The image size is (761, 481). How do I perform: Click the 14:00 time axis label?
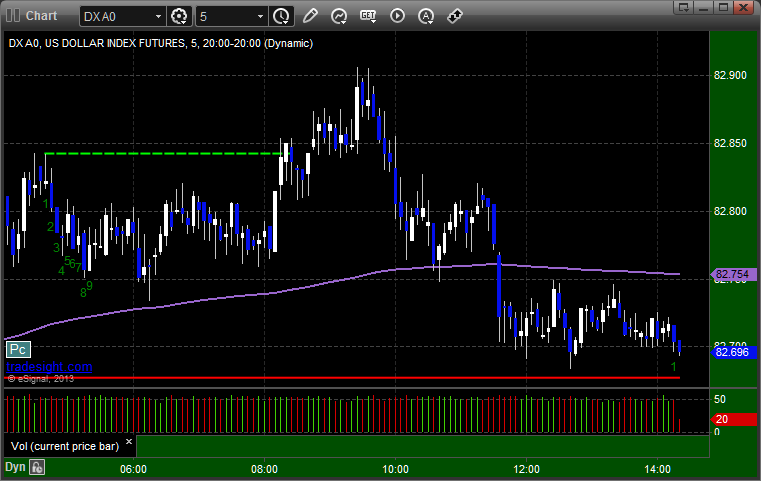[657, 469]
